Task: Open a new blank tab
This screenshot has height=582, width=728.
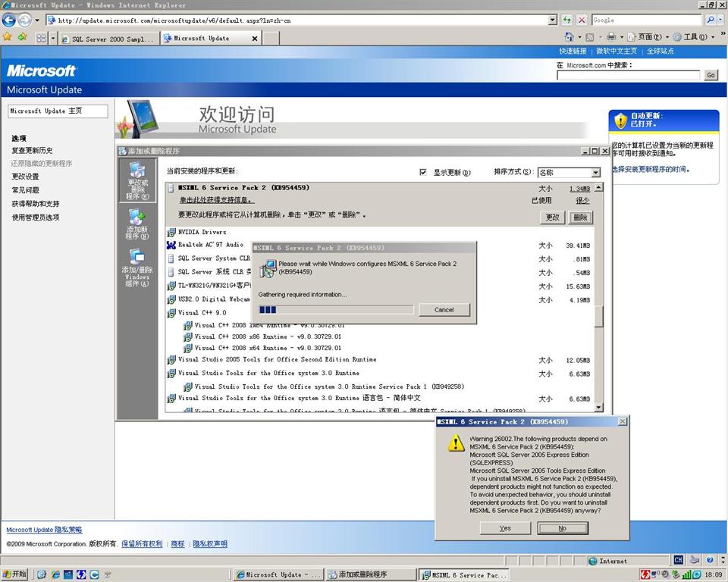Action: tap(271, 38)
